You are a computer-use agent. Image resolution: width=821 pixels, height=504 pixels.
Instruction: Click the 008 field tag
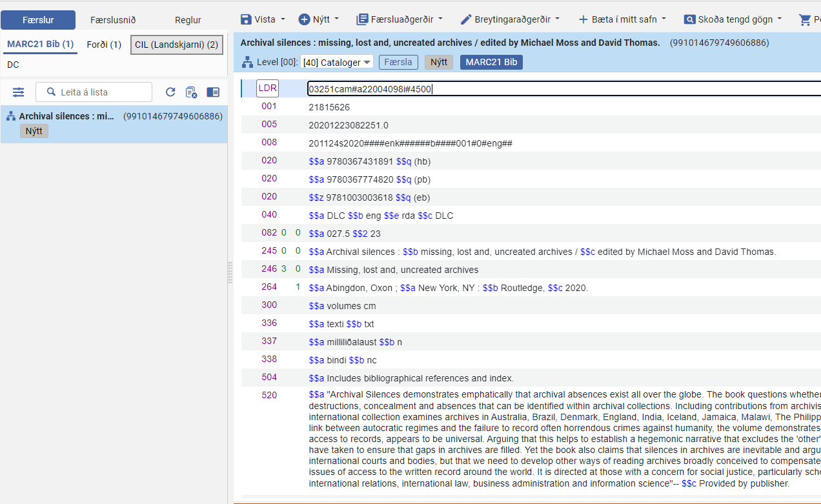point(269,142)
